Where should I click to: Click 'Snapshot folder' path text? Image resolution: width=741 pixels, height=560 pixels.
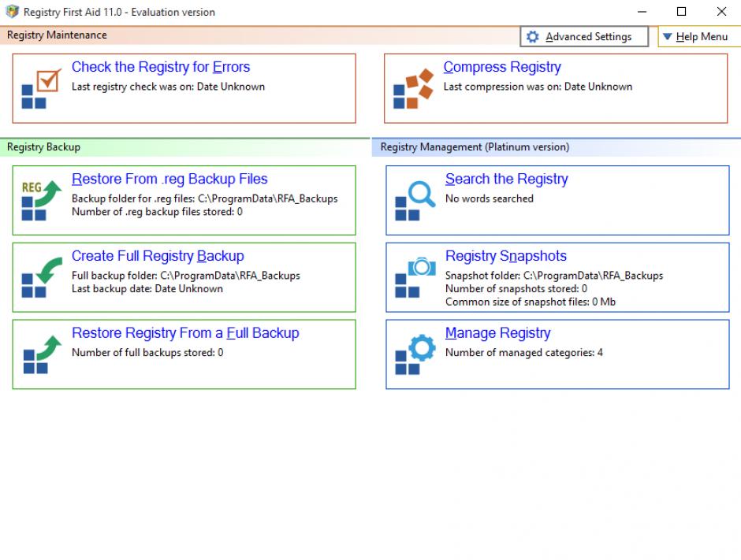pos(554,276)
